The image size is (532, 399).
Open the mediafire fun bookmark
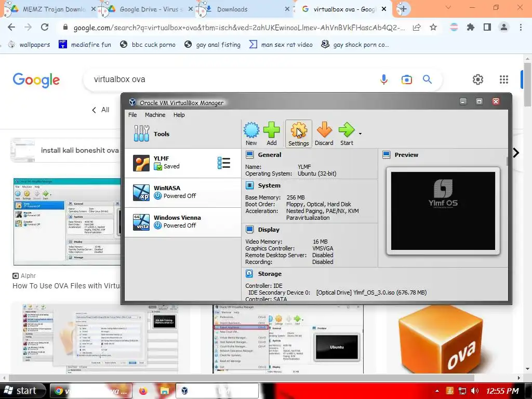pyautogui.click(x=85, y=45)
